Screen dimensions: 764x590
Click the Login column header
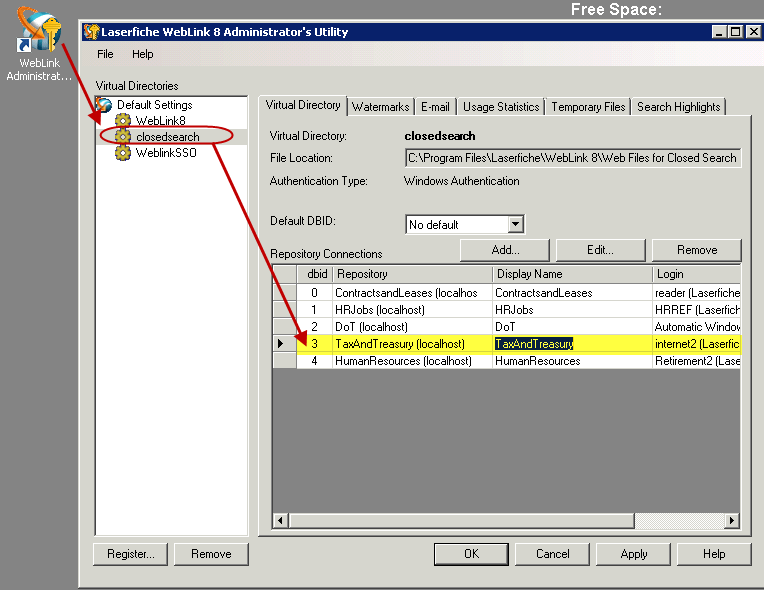point(697,274)
